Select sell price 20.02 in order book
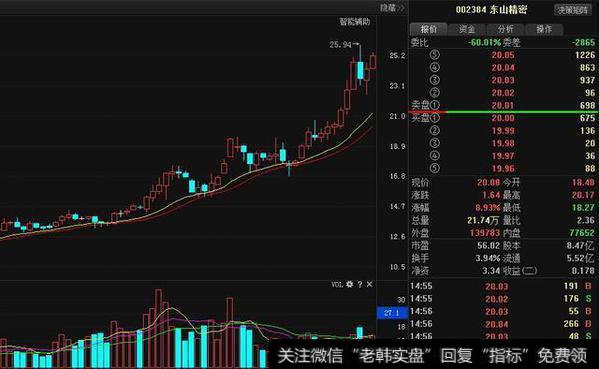 tap(503, 93)
